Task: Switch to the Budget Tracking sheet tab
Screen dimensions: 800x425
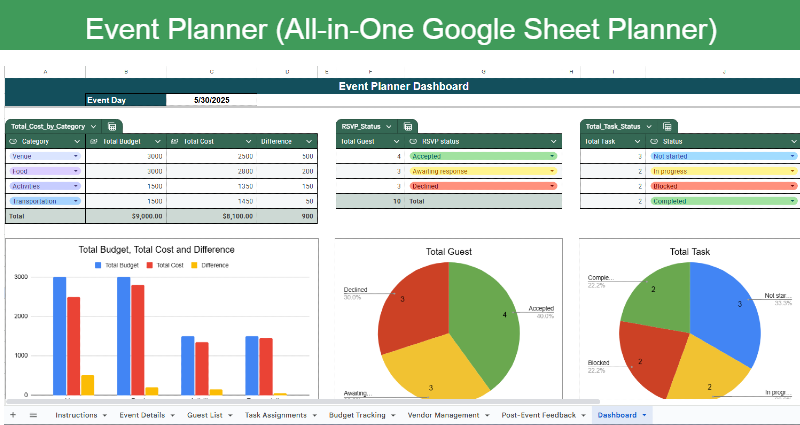Action: (357, 415)
